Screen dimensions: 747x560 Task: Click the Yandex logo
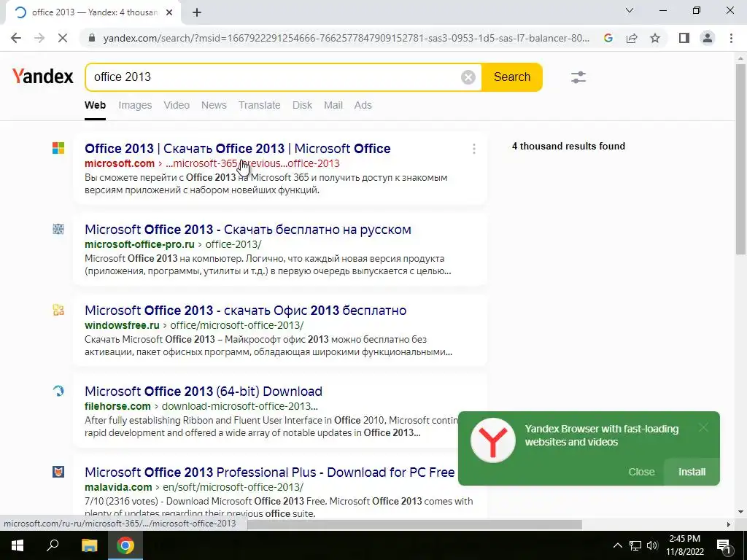[x=43, y=76]
